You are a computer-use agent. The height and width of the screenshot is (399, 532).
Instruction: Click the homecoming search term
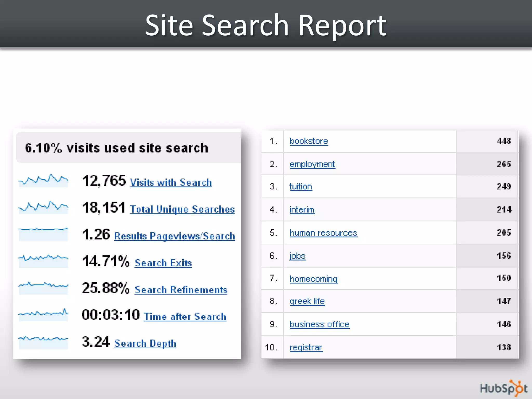pyautogui.click(x=314, y=279)
